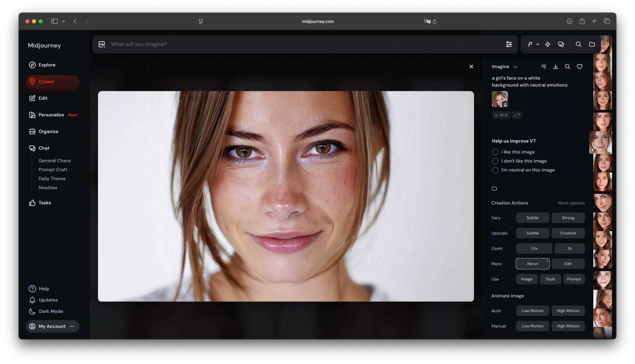Open the Imagine options menu icon

point(544,67)
